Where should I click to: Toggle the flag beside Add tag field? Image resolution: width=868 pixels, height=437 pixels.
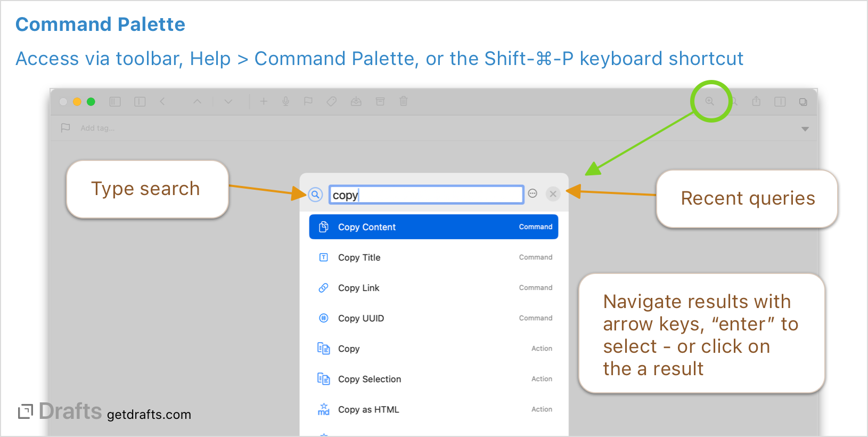click(x=65, y=128)
